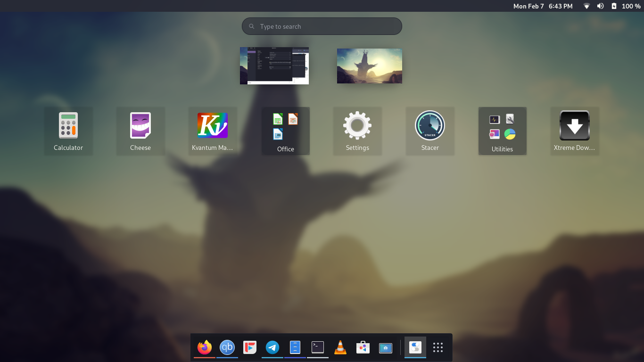Show the all applications grid
This screenshot has height=362, width=644.
pos(438,347)
